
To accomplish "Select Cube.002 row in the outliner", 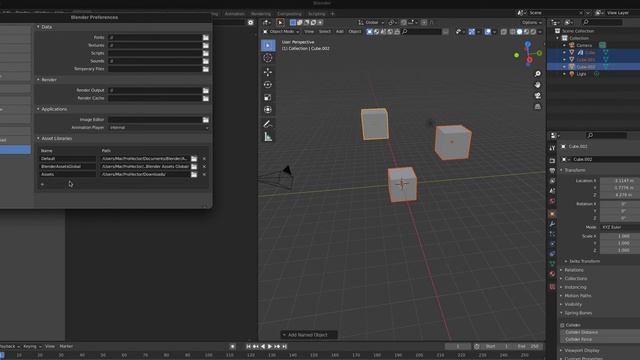I will (x=593, y=67).
